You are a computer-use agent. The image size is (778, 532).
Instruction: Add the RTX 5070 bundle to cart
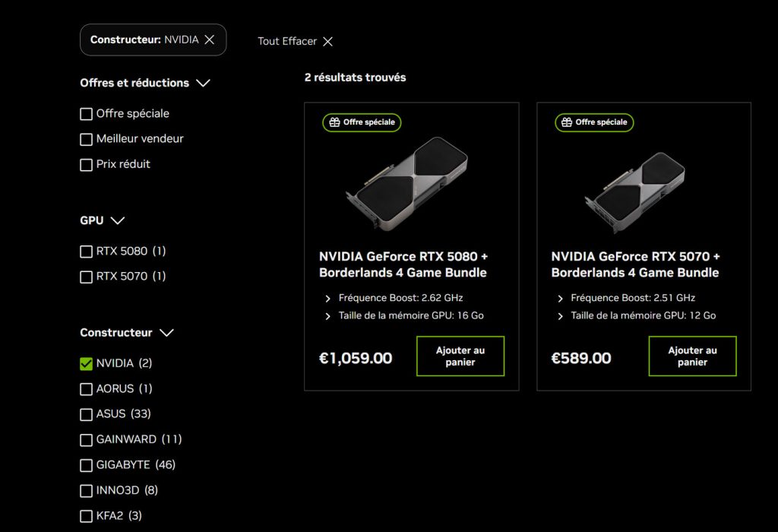click(x=692, y=356)
